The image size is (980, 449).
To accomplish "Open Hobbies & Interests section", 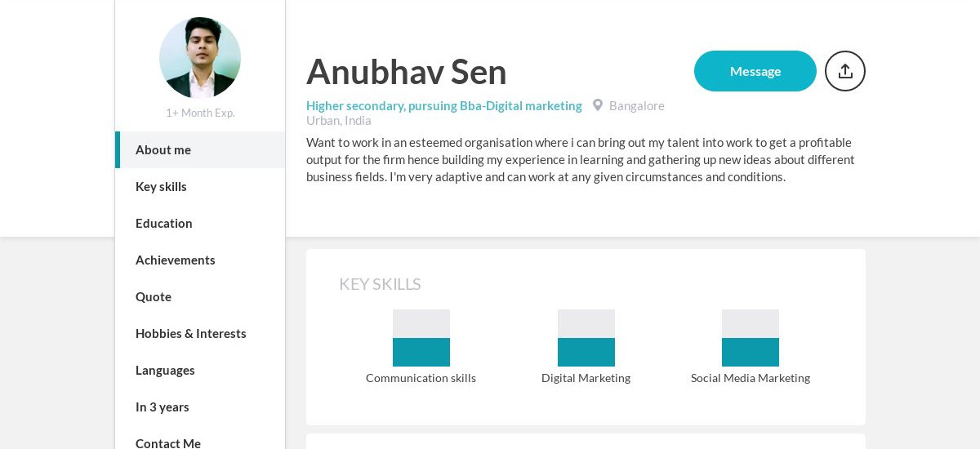I will (191, 333).
